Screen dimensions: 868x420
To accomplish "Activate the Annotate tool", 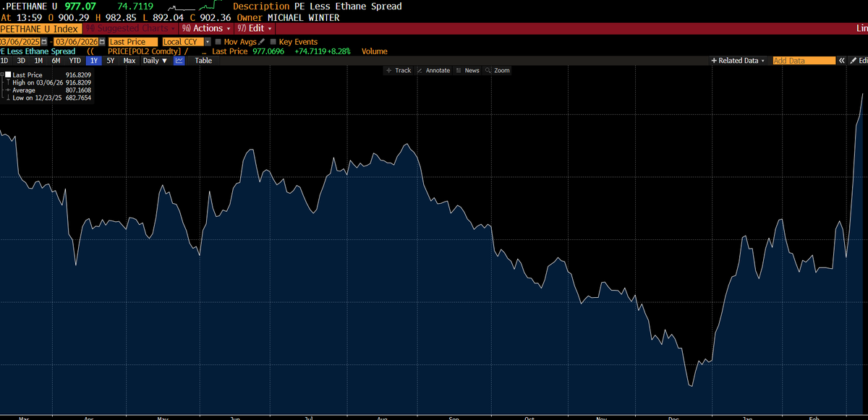I will click(433, 70).
